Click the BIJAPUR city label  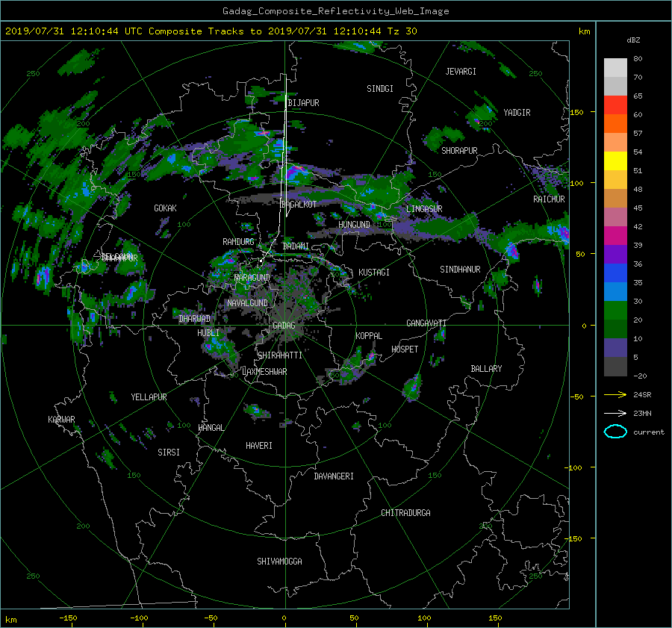click(303, 103)
